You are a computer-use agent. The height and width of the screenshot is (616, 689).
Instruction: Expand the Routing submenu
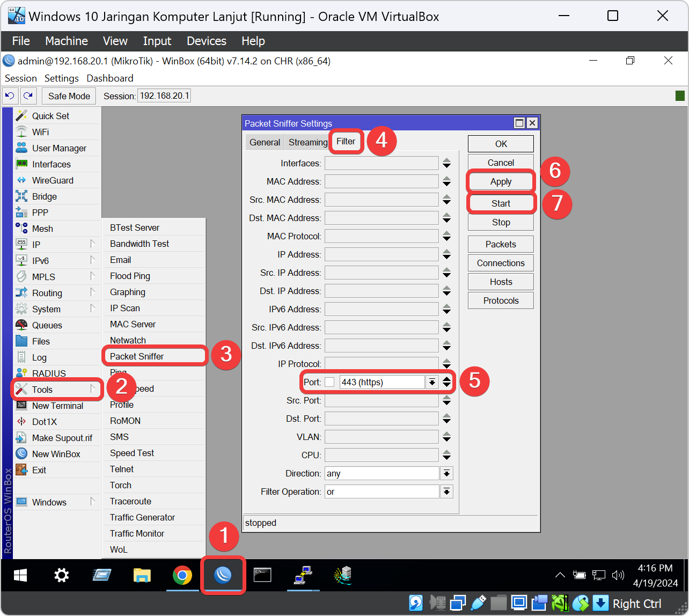coord(92,292)
